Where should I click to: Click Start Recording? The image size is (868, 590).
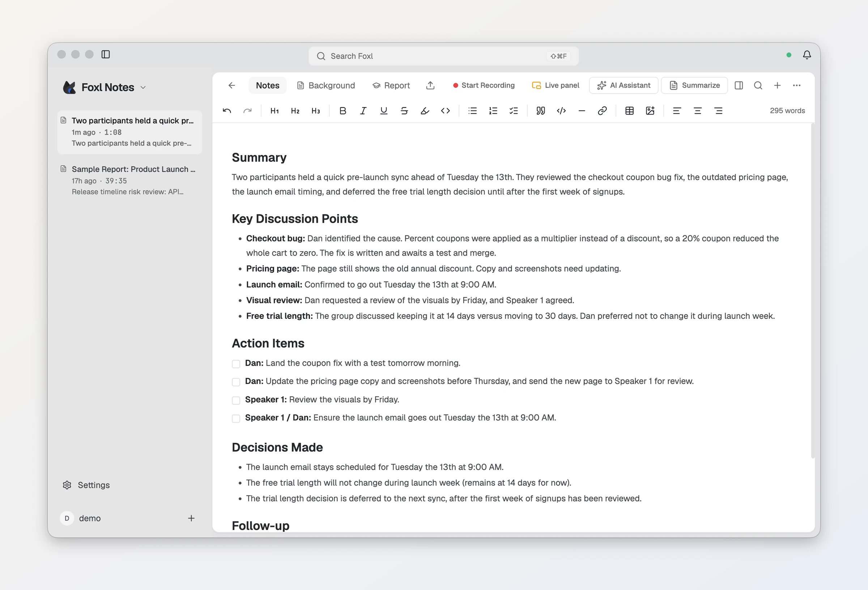pos(484,86)
